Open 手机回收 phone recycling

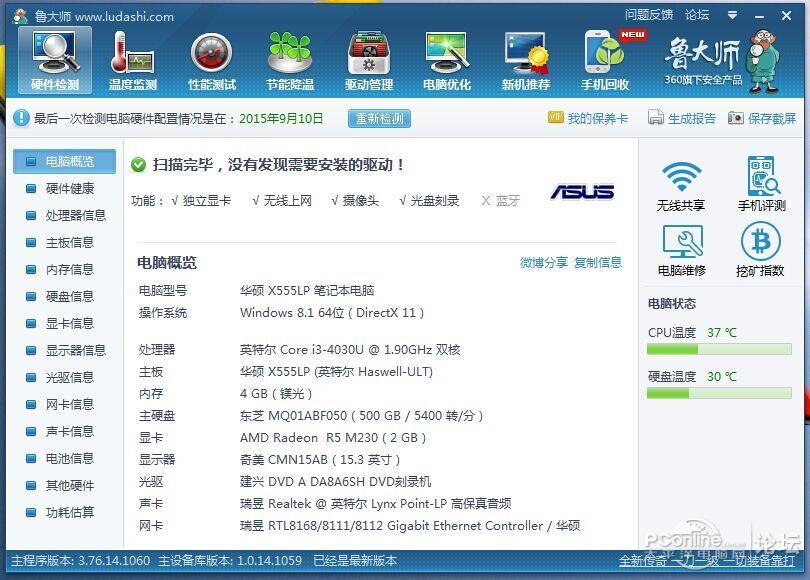[605, 60]
